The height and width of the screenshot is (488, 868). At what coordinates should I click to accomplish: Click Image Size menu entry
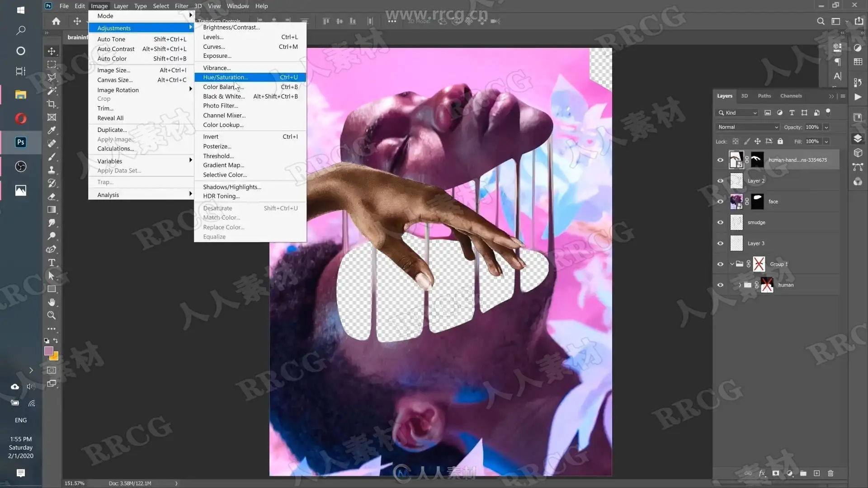click(113, 70)
